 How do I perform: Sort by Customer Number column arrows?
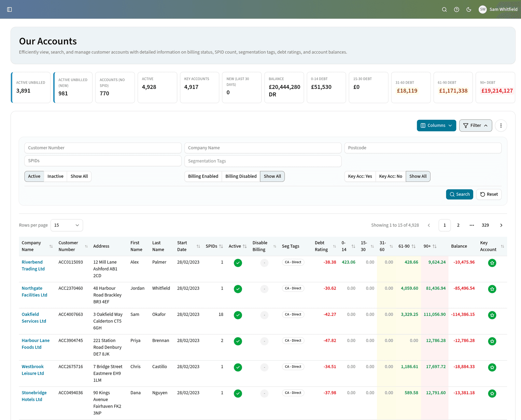[x=86, y=246]
